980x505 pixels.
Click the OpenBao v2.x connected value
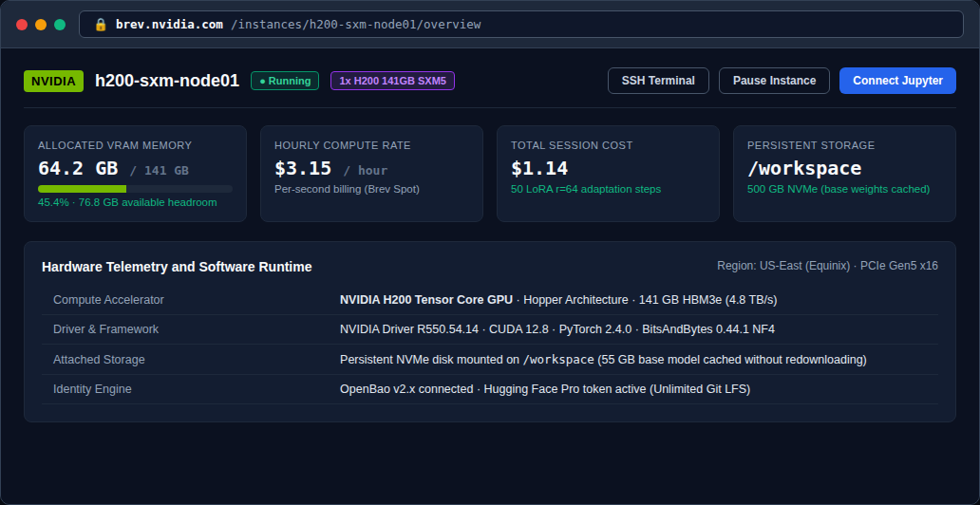pos(406,389)
